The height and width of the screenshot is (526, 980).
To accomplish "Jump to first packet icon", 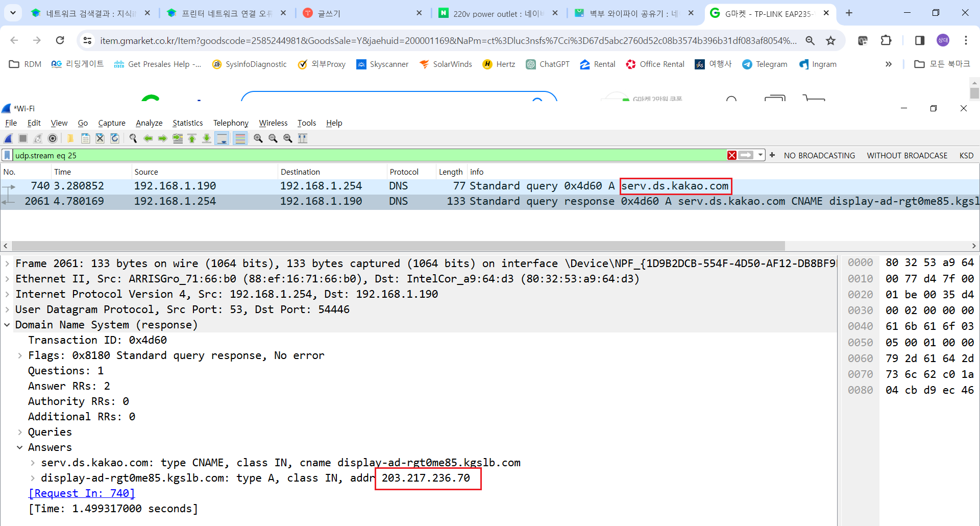I will pyautogui.click(x=192, y=138).
